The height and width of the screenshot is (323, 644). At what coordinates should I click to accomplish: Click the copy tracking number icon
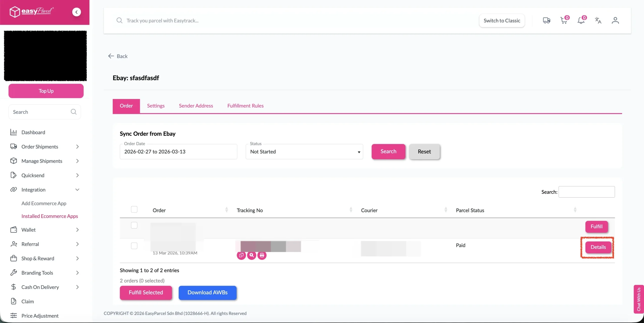click(241, 255)
